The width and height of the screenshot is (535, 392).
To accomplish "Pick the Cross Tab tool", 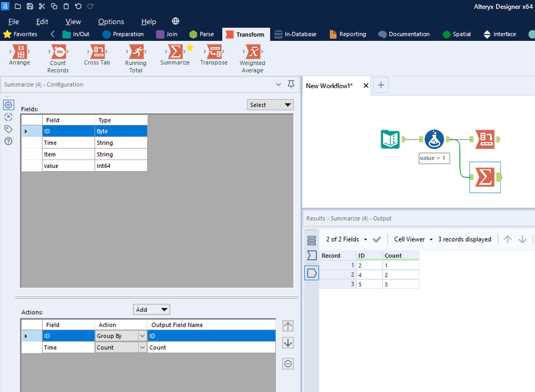I will pos(97,52).
